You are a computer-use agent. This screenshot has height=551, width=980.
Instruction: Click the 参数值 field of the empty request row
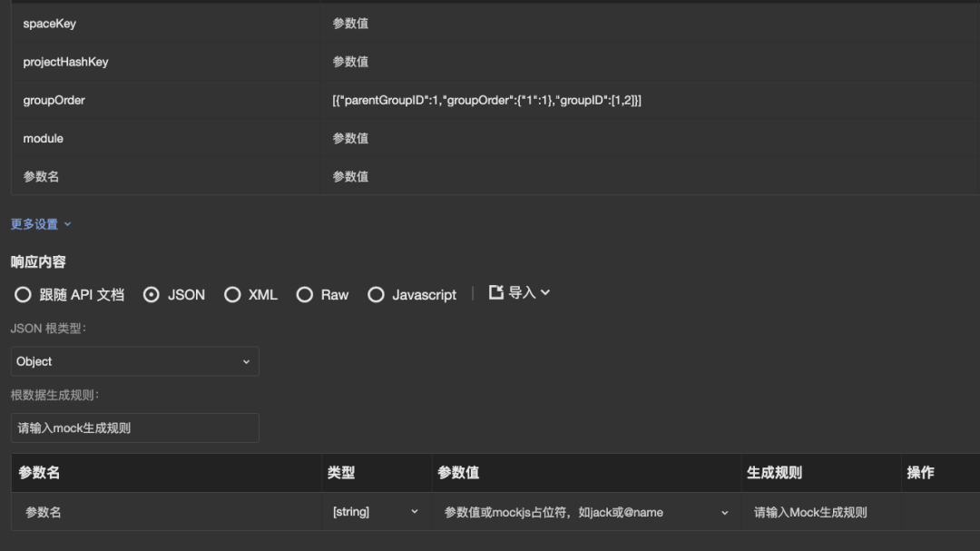click(650, 176)
